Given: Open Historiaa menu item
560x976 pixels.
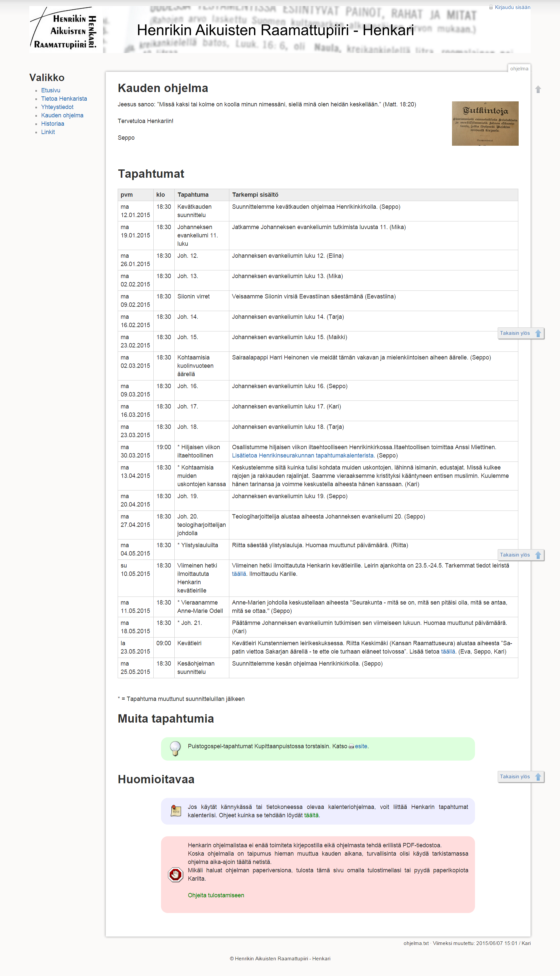Looking at the screenshot, I should (x=53, y=124).
